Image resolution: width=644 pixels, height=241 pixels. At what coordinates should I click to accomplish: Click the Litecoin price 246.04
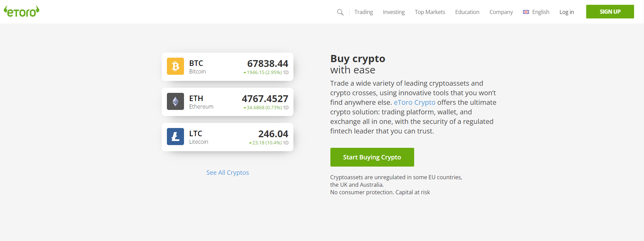pyautogui.click(x=273, y=134)
